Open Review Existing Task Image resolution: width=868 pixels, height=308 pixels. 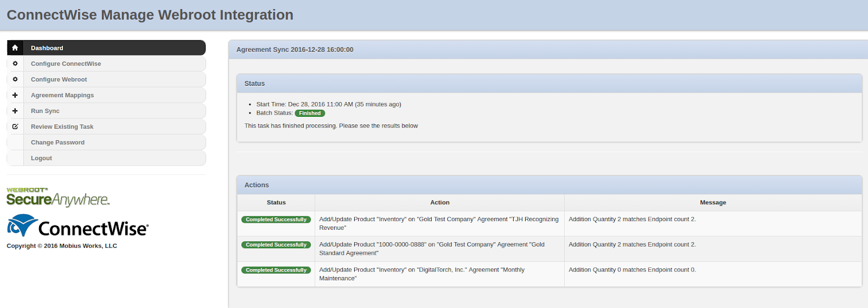(106, 127)
